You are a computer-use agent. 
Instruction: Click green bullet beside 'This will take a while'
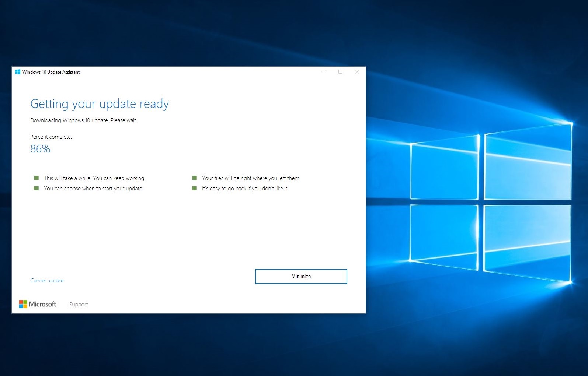[36, 178]
